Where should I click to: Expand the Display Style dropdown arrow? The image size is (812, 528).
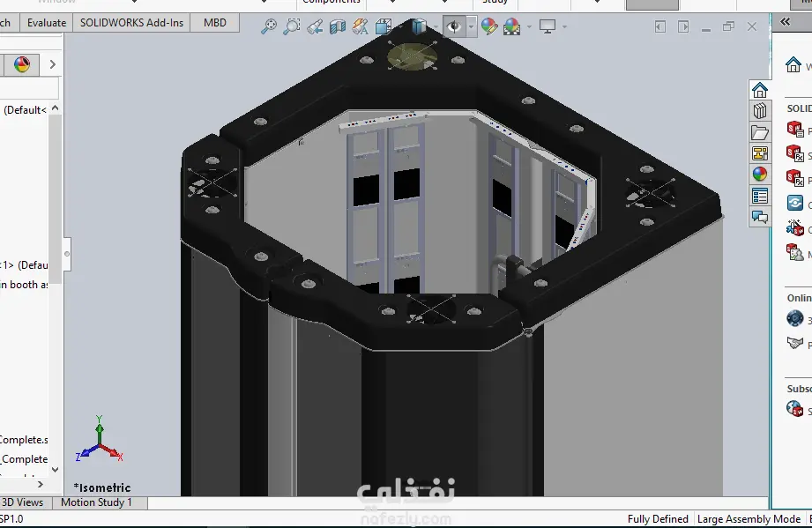436,26
